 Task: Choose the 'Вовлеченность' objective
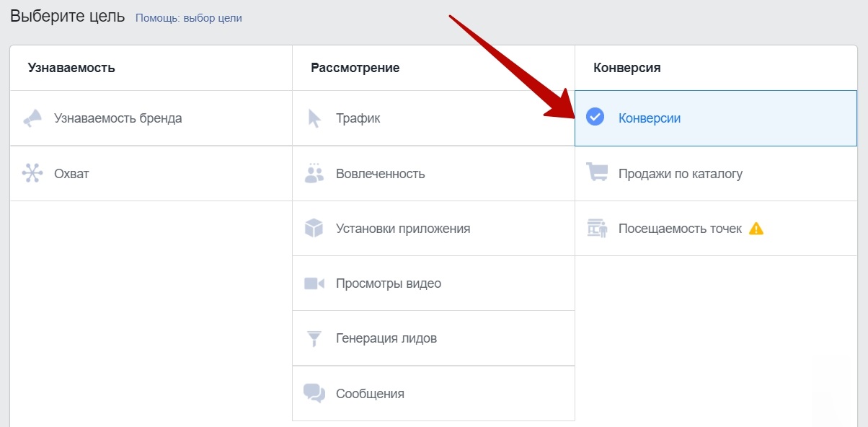(433, 173)
